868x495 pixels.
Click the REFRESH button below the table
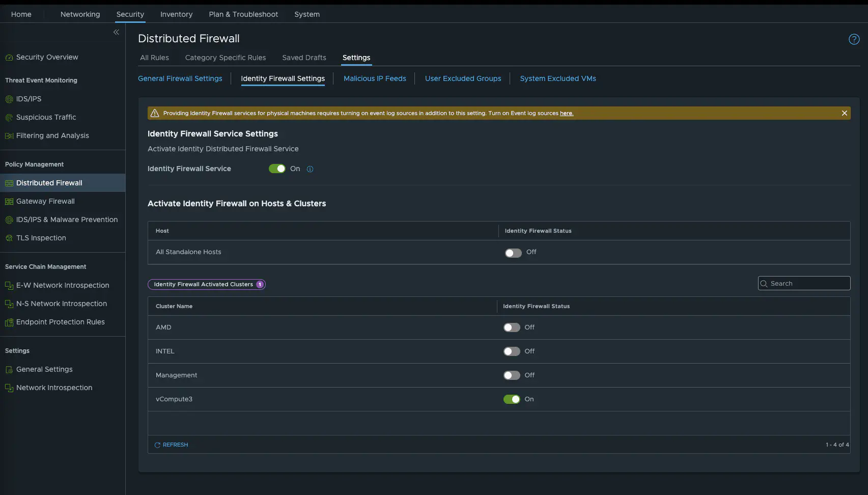171,445
